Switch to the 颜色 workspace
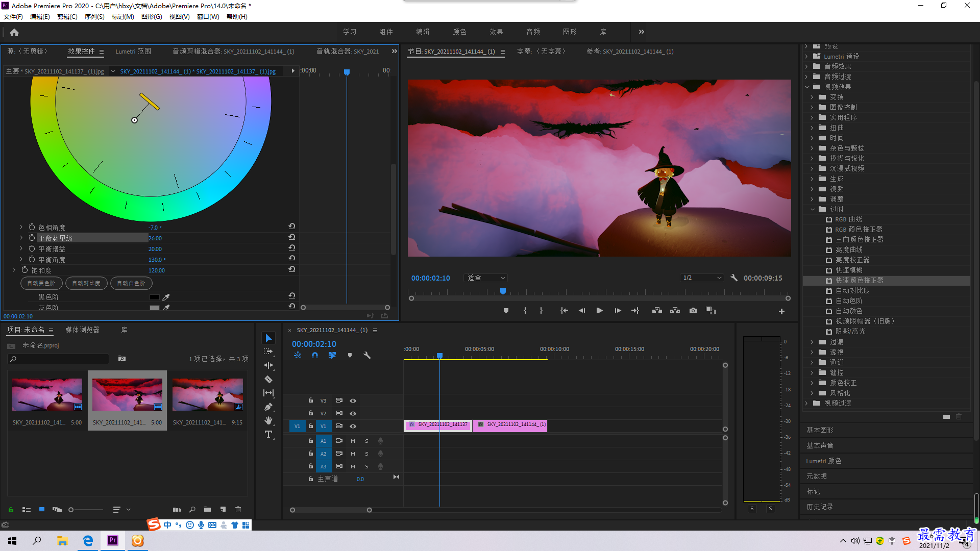The image size is (980, 551). click(460, 32)
